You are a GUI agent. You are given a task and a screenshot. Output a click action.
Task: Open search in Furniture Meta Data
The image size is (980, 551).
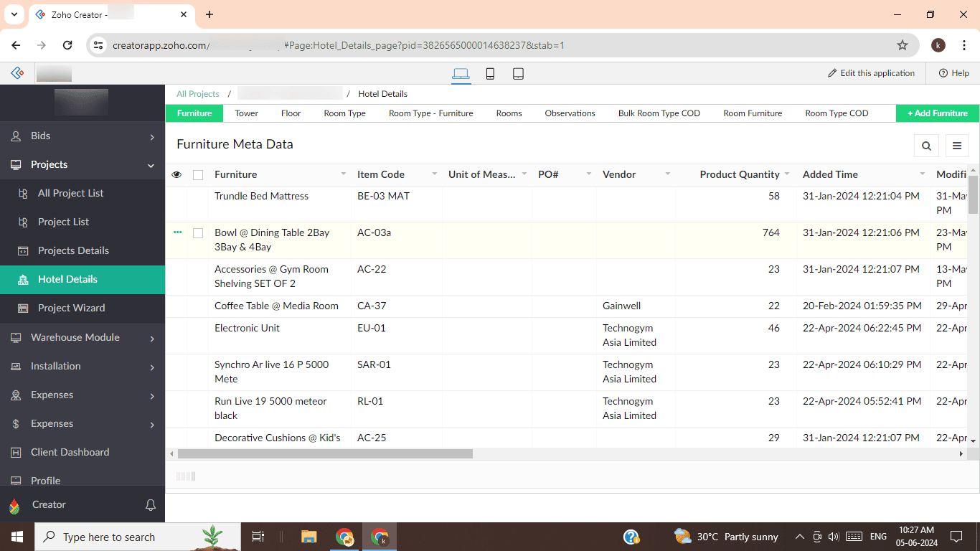click(926, 146)
